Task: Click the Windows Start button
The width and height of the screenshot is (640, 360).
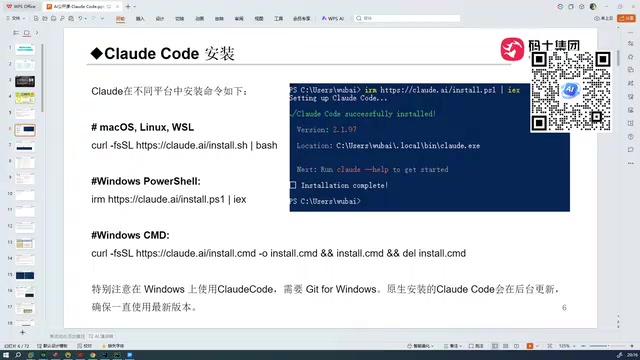Action: pyautogui.click(x=6, y=355)
